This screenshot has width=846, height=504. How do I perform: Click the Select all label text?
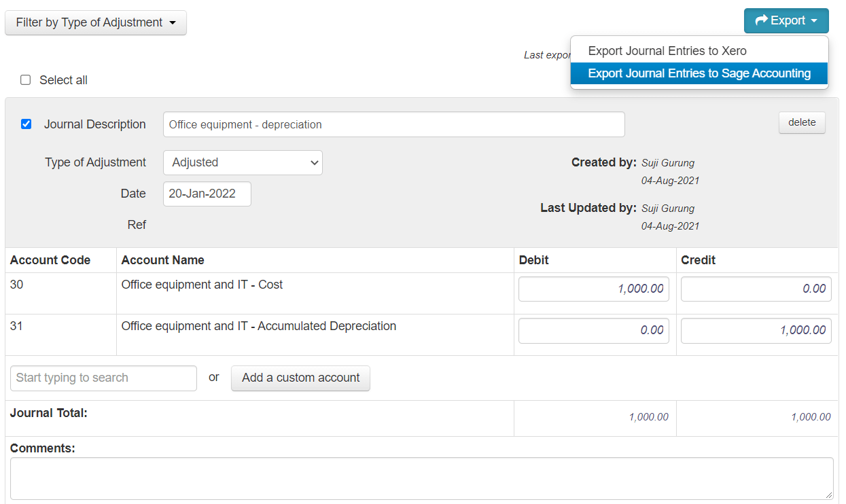[63, 80]
